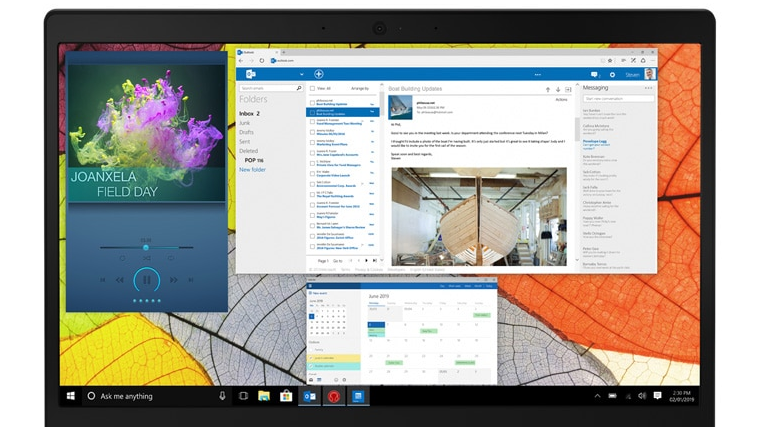This screenshot has width=768, height=432.
Task: Open the Calendar window hamburger menu
Action: coord(311,287)
